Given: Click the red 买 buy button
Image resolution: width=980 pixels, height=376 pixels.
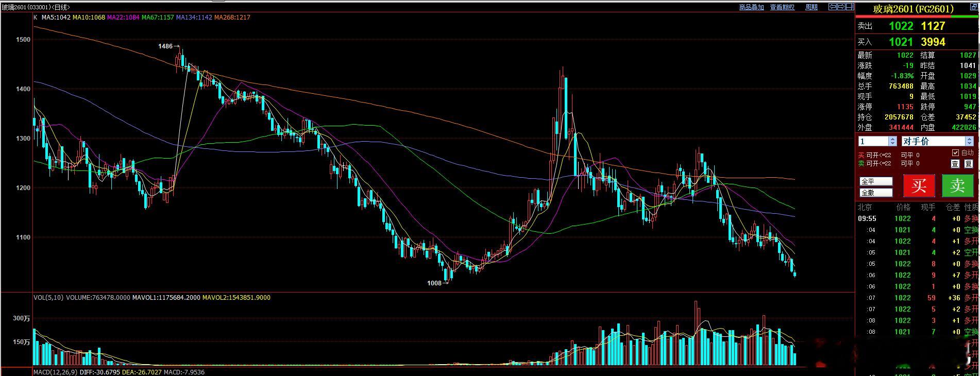Looking at the screenshot, I should click(919, 185).
